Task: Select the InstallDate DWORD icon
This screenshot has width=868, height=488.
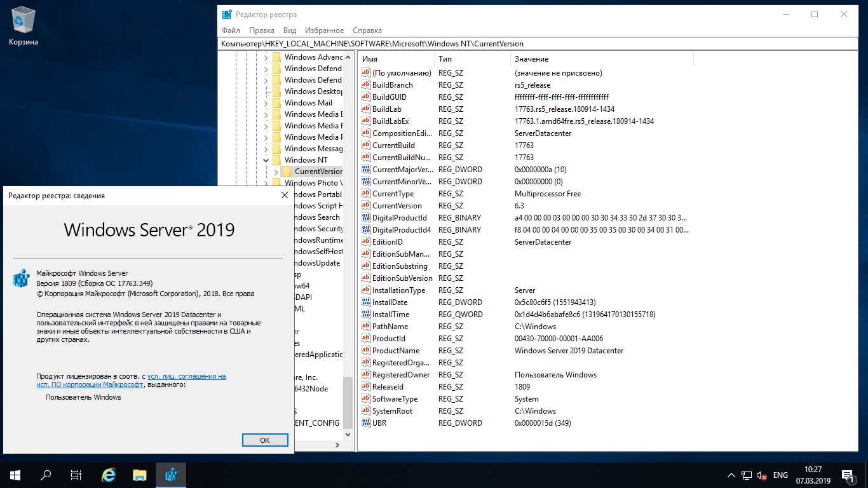Action: [x=365, y=302]
